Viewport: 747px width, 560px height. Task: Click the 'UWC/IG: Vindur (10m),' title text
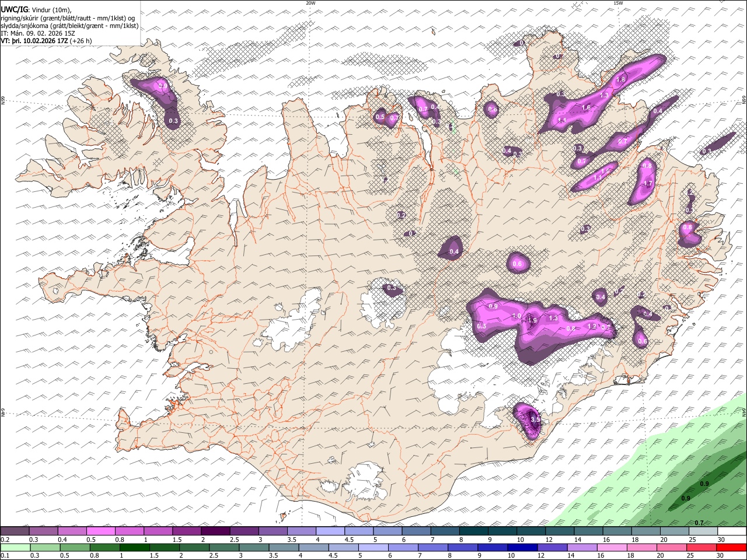click(36, 10)
